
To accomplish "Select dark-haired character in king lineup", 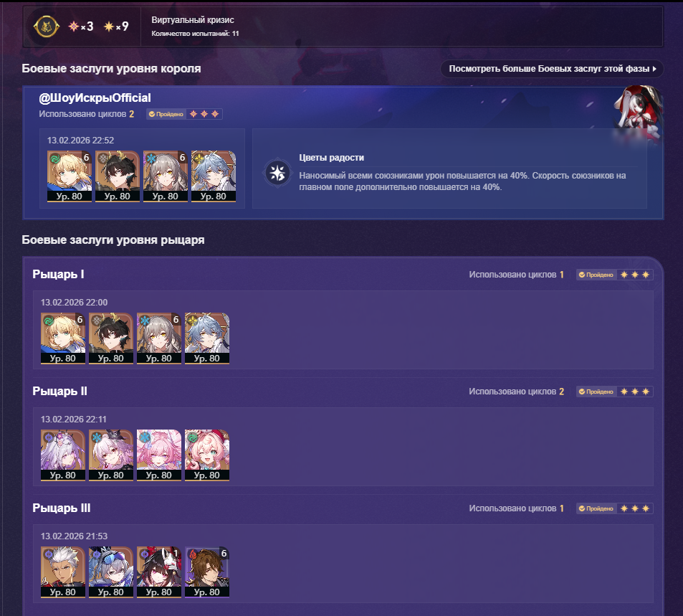I will point(118,176).
